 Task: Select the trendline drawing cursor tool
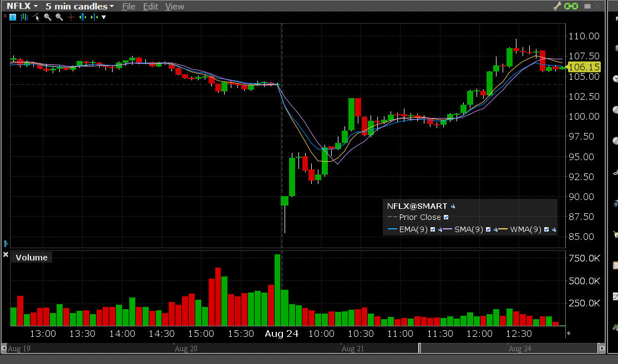coord(37,17)
